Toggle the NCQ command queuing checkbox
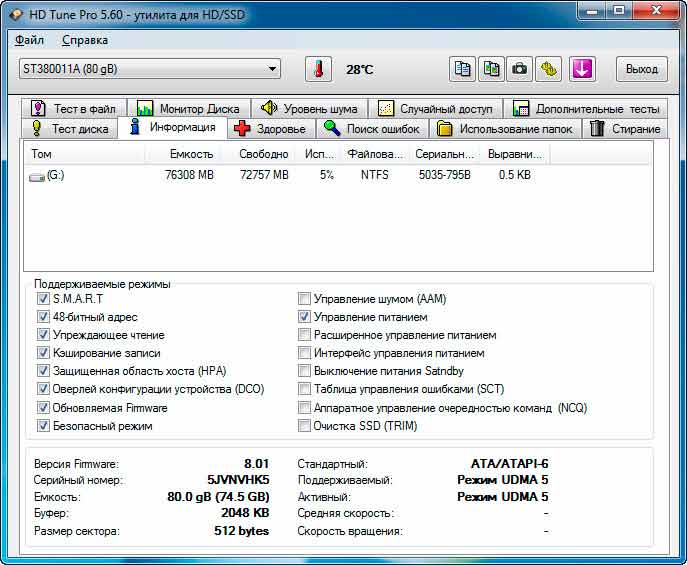Screen dimensions: 687x565 tap(304, 408)
